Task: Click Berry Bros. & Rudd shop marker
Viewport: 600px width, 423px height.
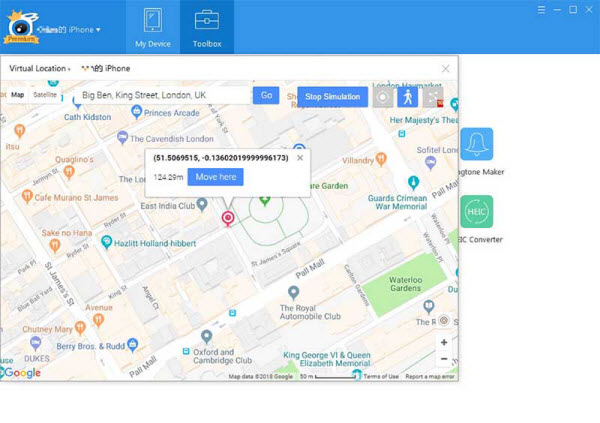Action: pos(132,345)
